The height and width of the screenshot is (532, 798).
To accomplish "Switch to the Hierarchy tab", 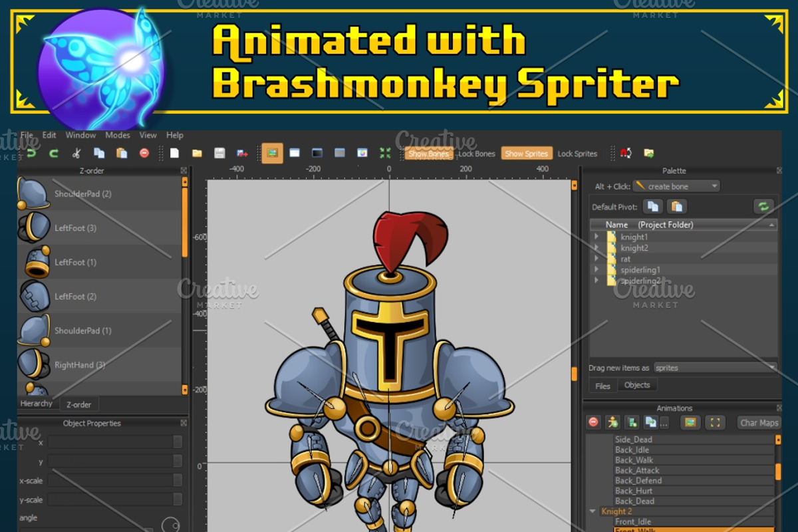I will pyautogui.click(x=37, y=404).
